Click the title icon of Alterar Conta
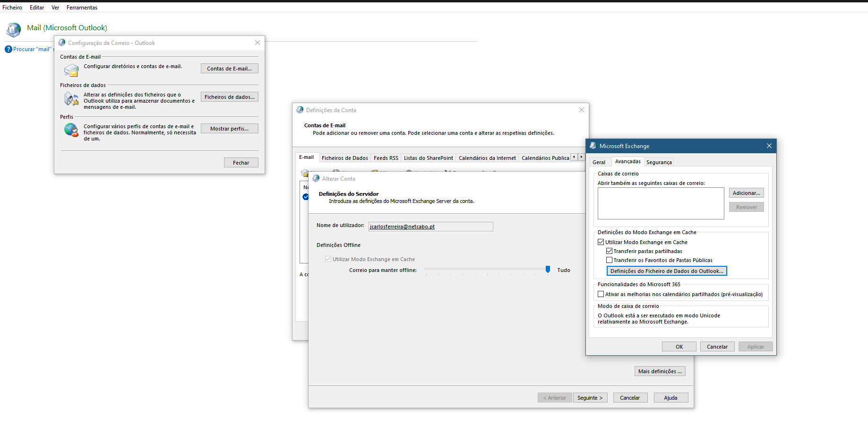Screen dimensions: 868x429 [x=316, y=178]
